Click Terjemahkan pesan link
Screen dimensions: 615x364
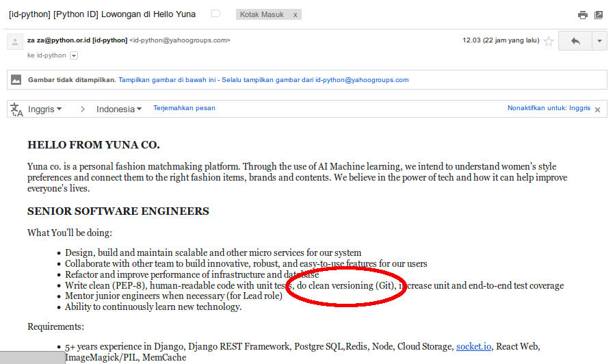(184, 108)
